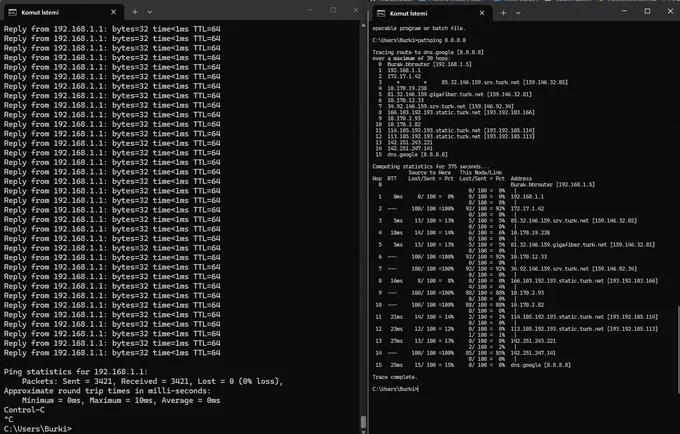Click statistics row hop 14 142.251.247.141
This screenshot has height=434, width=680.
pos(466,353)
